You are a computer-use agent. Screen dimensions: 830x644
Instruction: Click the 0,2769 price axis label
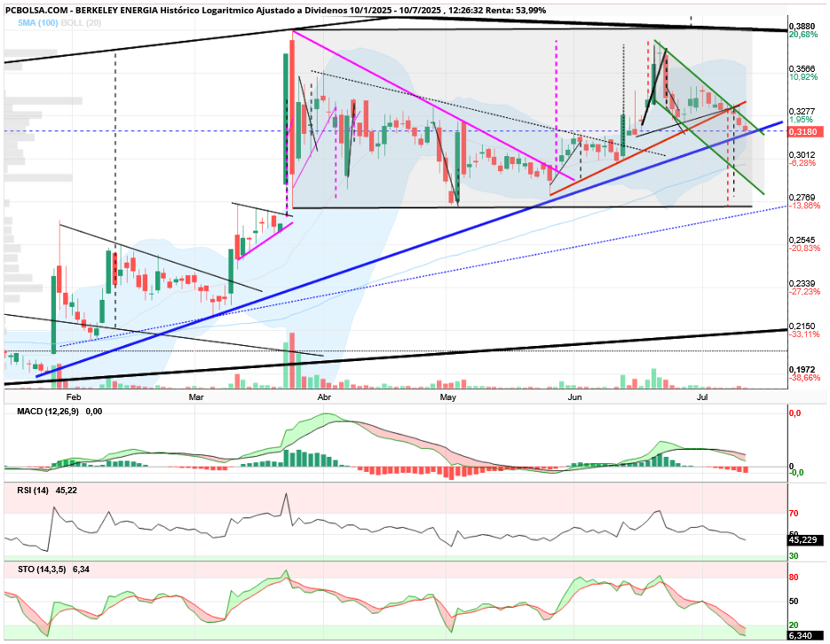point(802,197)
